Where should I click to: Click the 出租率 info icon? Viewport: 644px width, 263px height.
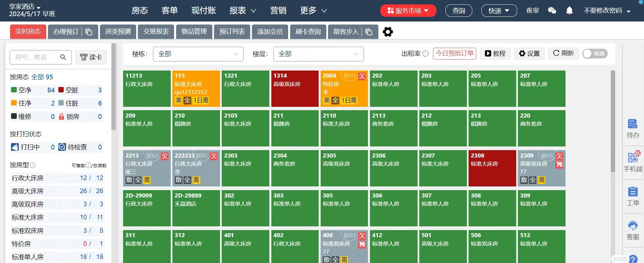[x=426, y=54]
